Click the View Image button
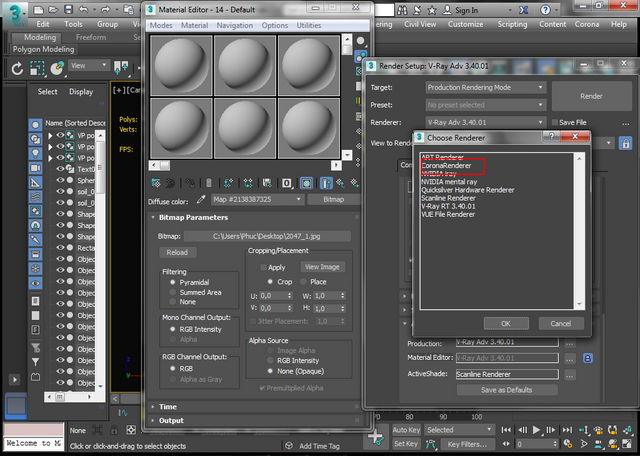This screenshot has height=456, width=640. point(322,267)
